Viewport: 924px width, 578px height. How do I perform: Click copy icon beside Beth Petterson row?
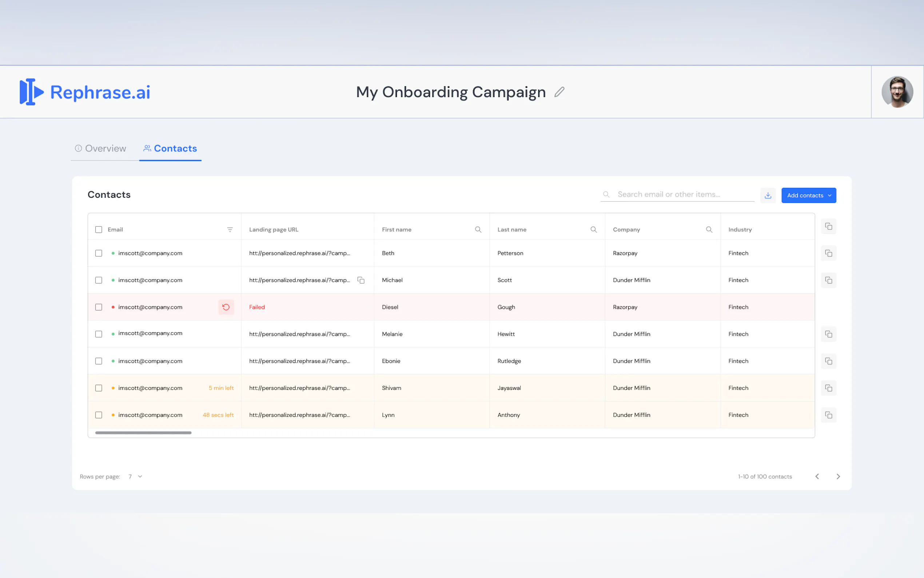pos(828,253)
